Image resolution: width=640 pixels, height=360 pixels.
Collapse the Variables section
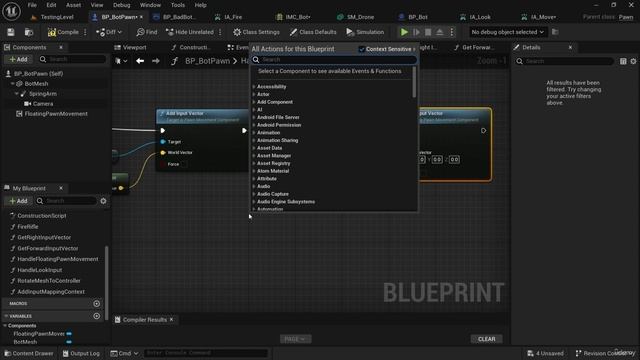click(x=6, y=316)
